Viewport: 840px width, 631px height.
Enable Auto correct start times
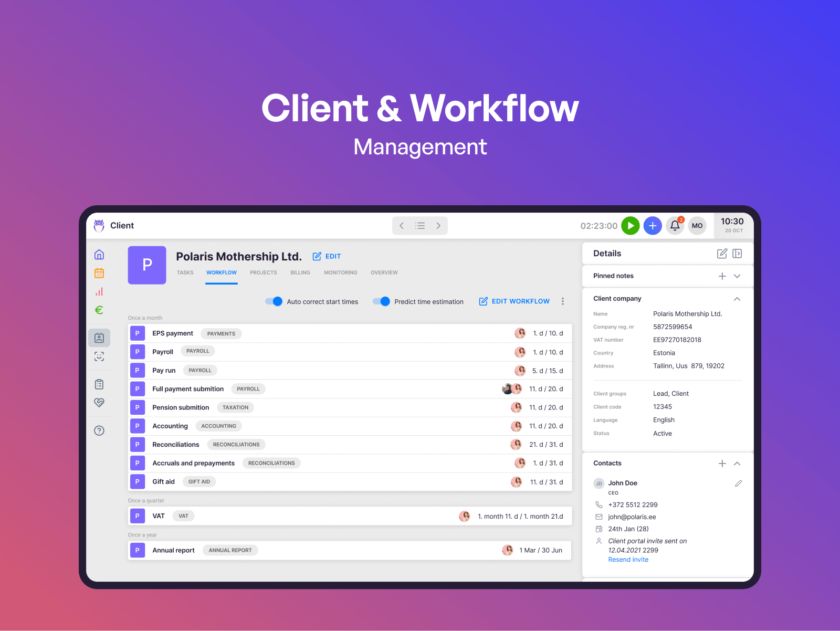coord(274,301)
